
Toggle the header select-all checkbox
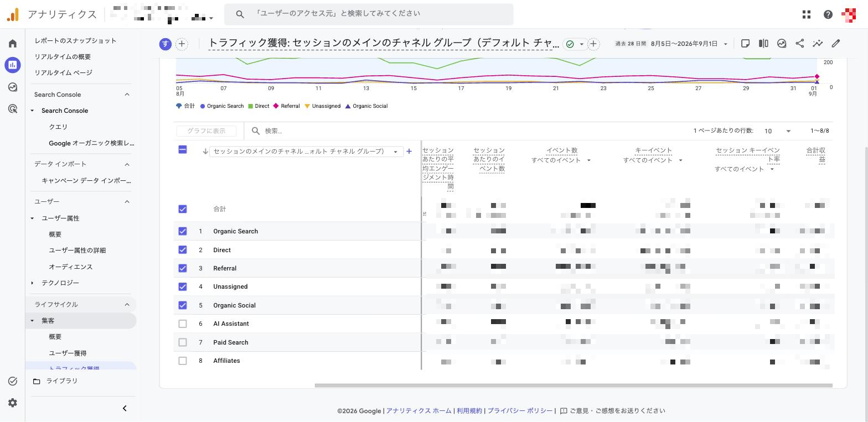click(183, 149)
